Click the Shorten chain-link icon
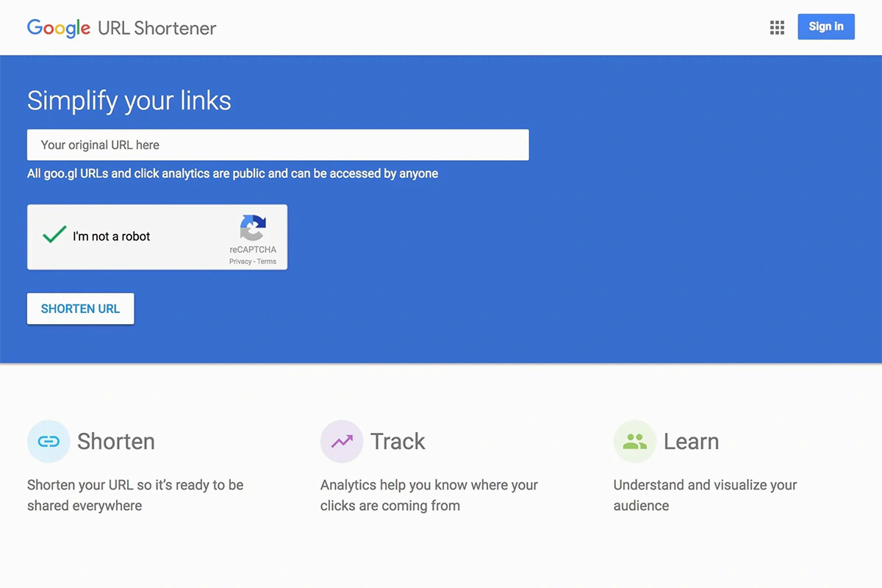882x588 pixels. [49, 442]
